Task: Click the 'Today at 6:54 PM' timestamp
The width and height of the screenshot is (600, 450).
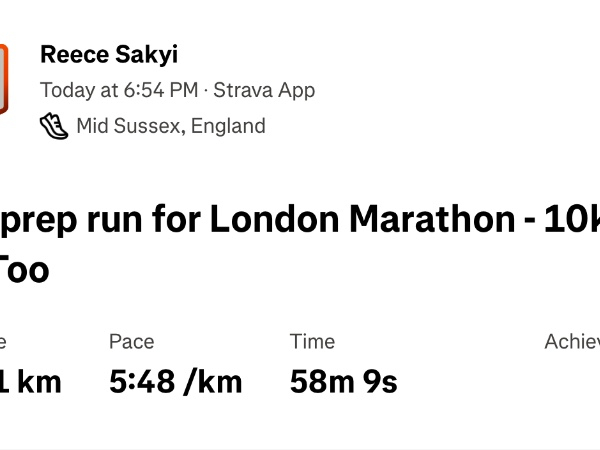Action: point(118,90)
